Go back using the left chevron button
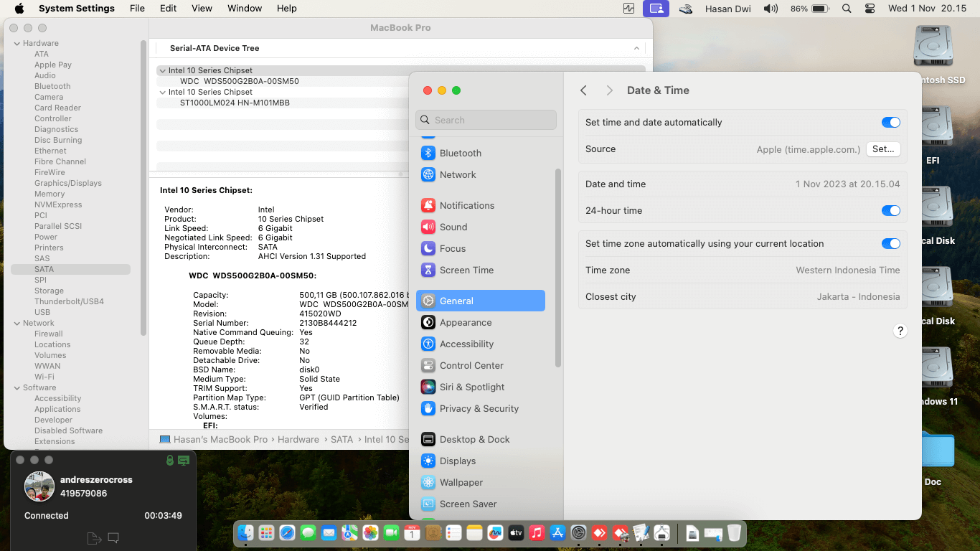Viewport: 980px width, 551px height. (584, 90)
